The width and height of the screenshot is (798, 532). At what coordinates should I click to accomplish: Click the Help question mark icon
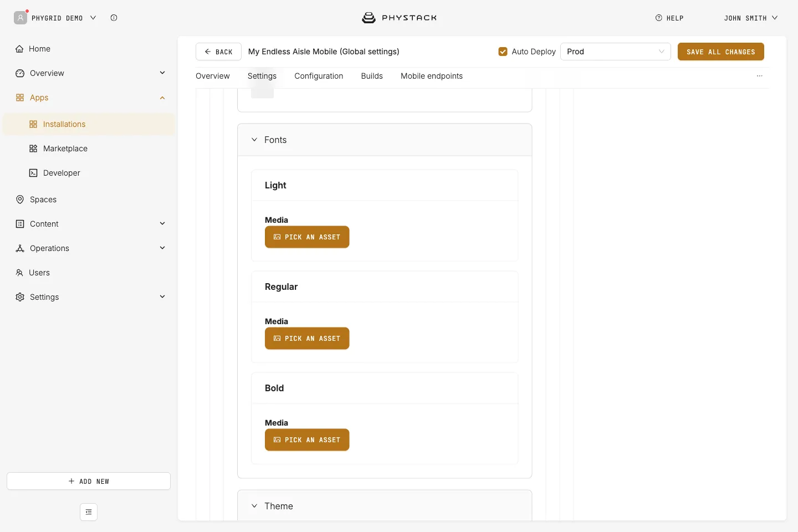659,18
